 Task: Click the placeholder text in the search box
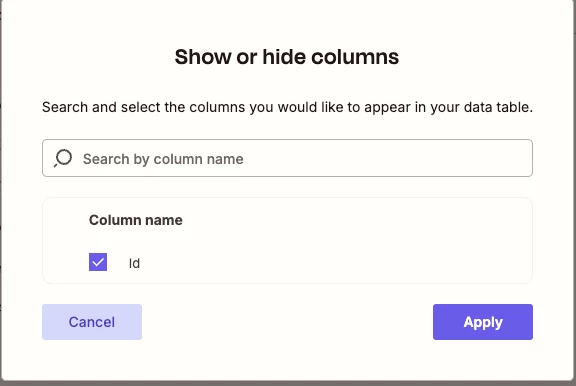[x=163, y=159]
